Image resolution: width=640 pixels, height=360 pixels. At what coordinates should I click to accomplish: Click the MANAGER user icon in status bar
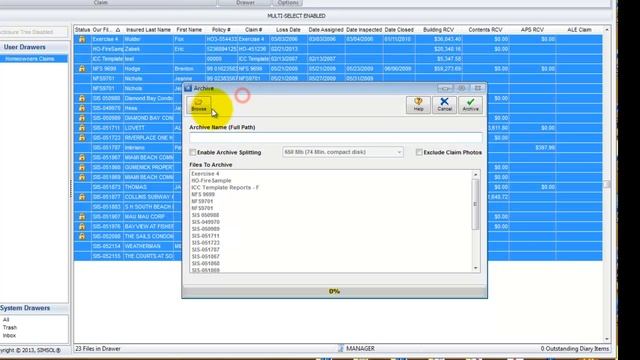pos(341,348)
